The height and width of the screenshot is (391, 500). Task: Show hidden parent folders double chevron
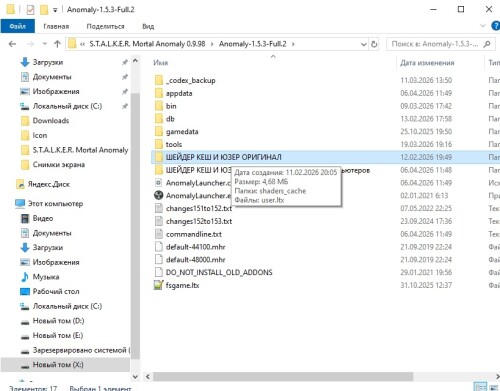tap(82, 44)
